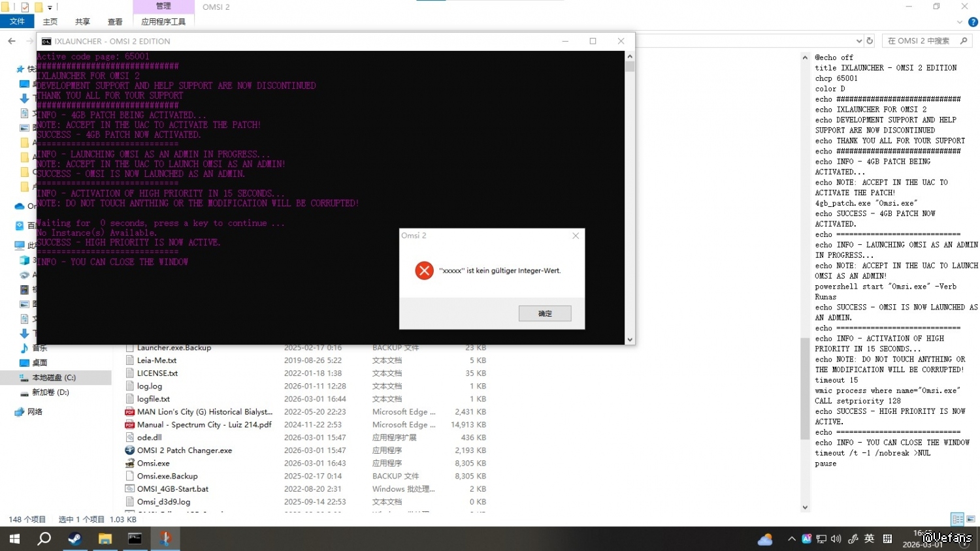Switch to the 查看 ribbon tab
This screenshot has width=980, height=551.
click(x=115, y=22)
